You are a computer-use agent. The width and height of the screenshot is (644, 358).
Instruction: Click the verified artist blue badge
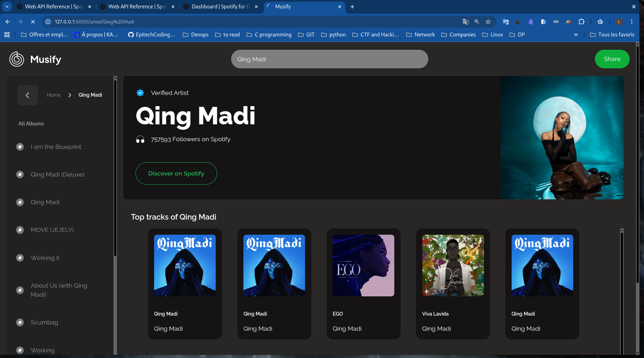[140, 93]
